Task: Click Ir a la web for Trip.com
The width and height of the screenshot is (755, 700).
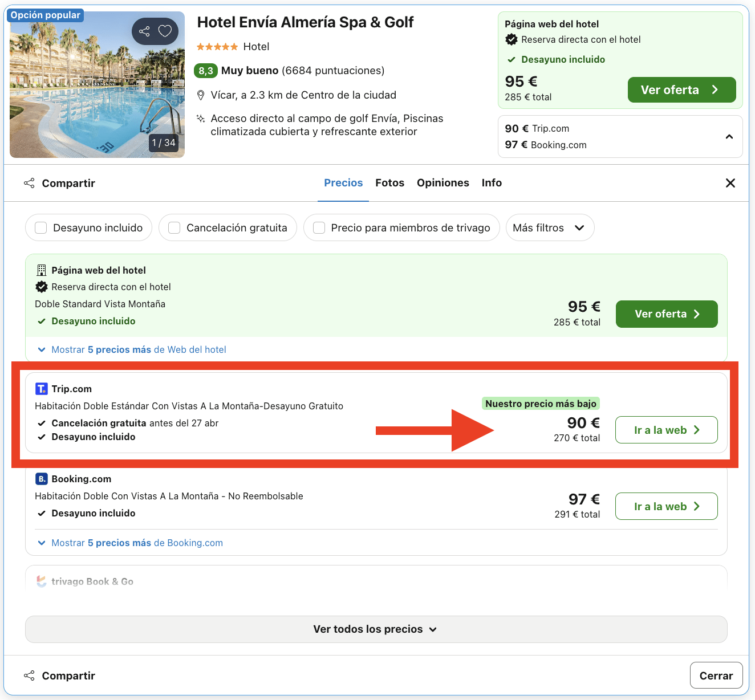Action: click(667, 430)
